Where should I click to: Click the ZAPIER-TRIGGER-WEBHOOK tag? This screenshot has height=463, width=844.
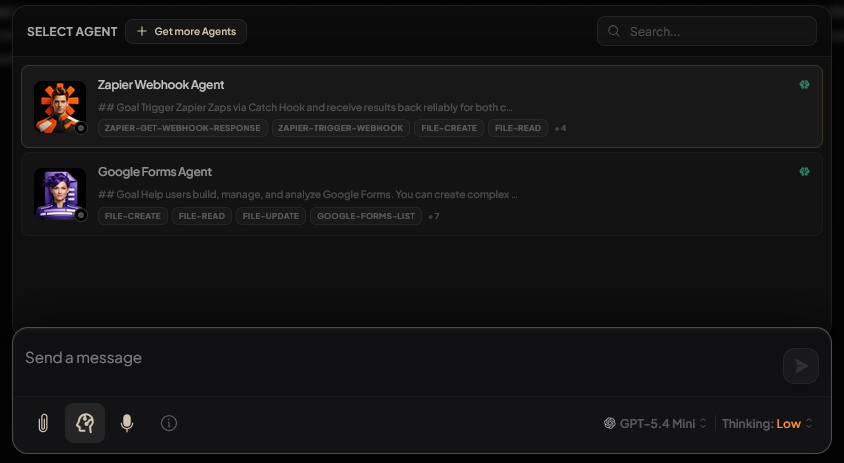coord(341,128)
